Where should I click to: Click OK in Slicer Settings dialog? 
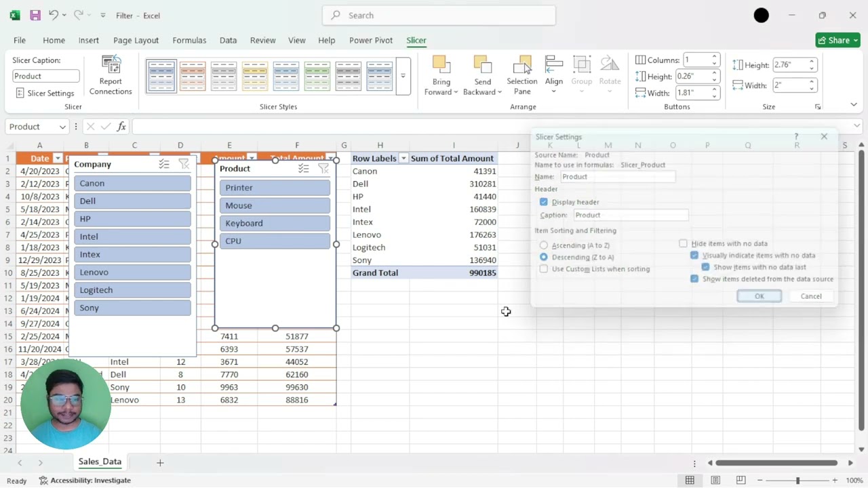click(759, 296)
